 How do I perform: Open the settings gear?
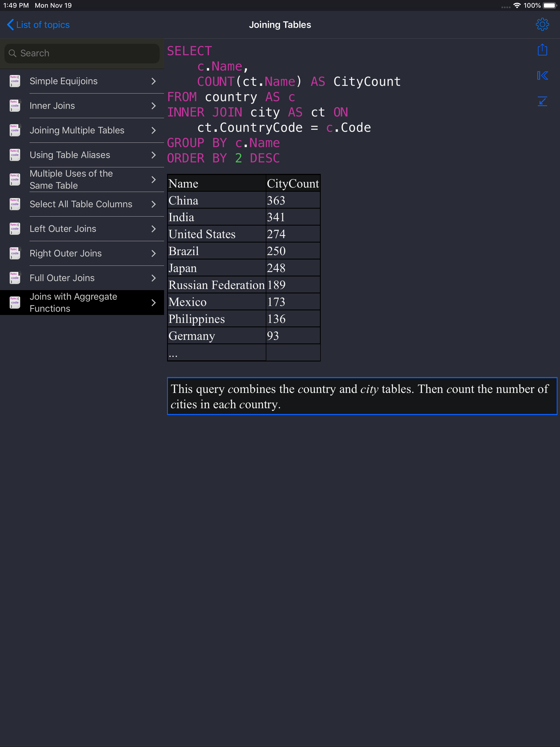pyautogui.click(x=542, y=24)
